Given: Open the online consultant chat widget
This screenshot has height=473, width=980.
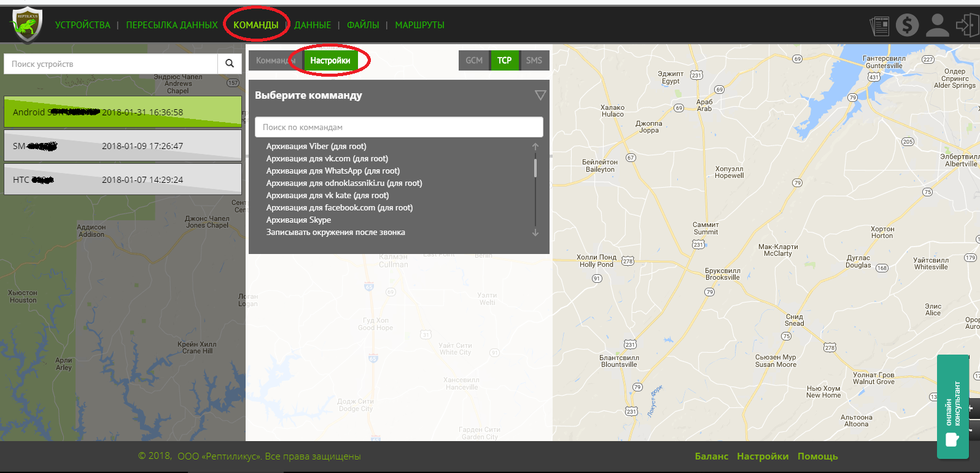Looking at the screenshot, I should click(952, 407).
